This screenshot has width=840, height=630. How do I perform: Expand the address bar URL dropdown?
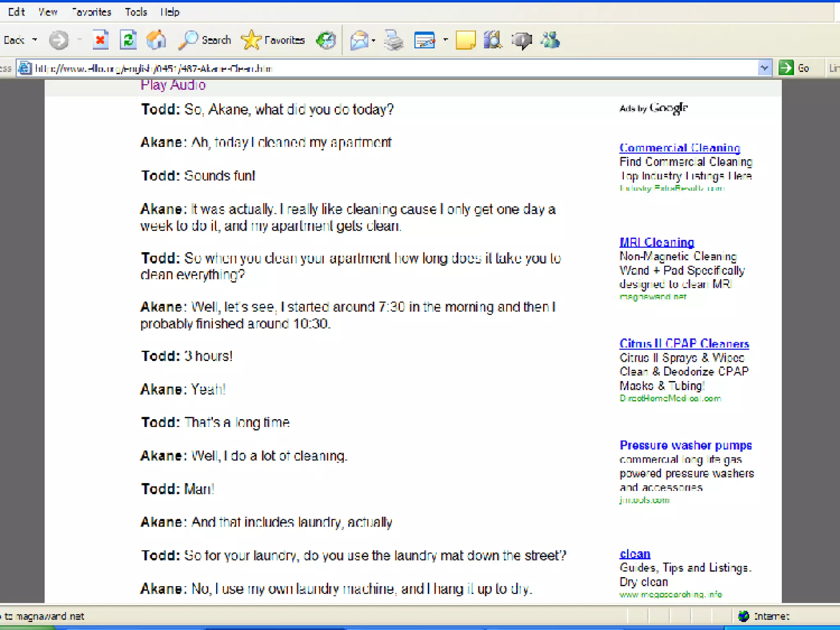point(764,68)
